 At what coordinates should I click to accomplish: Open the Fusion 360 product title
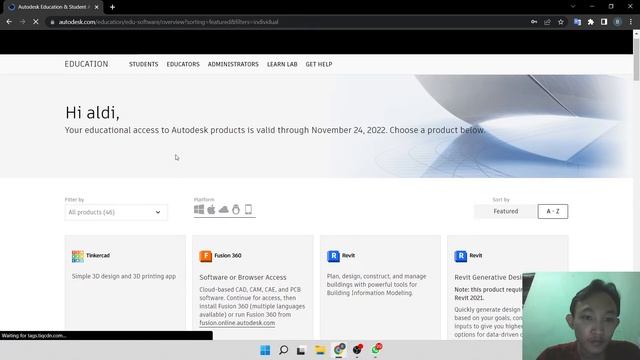[x=228, y=256]
